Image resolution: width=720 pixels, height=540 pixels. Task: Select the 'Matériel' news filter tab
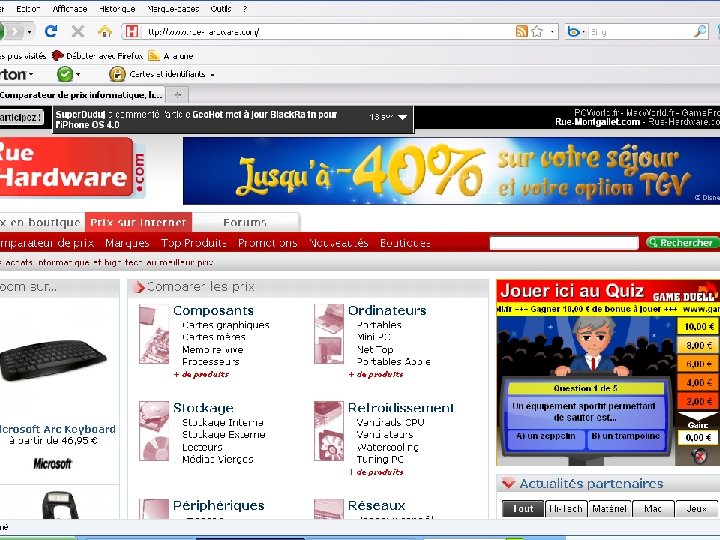609,509
